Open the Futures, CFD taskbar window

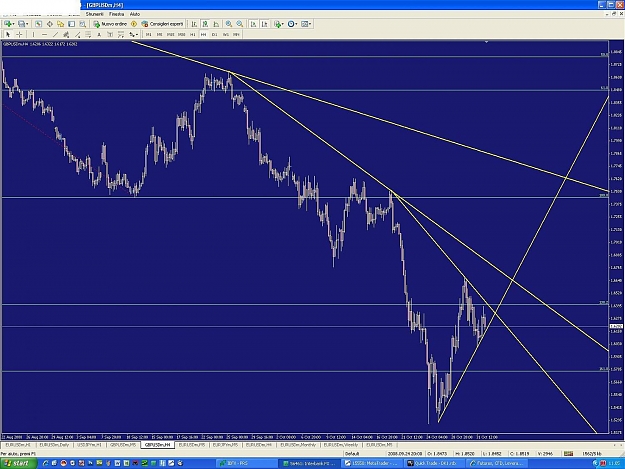(x=497, y=463)
